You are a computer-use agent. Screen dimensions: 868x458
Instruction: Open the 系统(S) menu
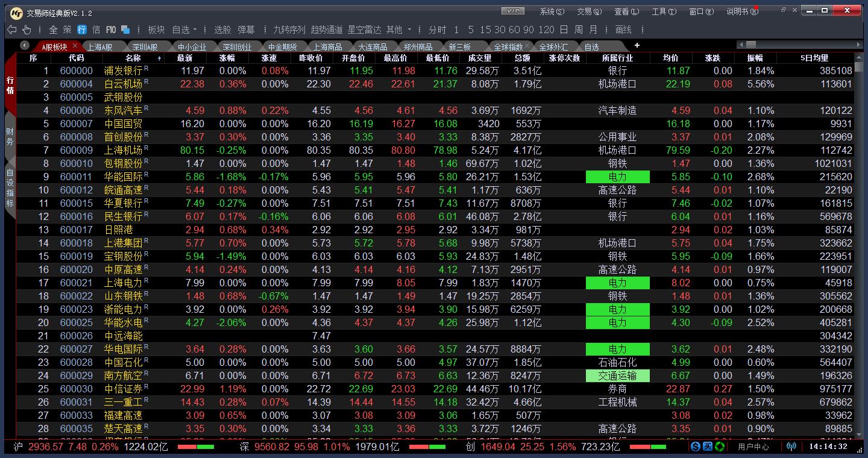(x=552, y=11)
